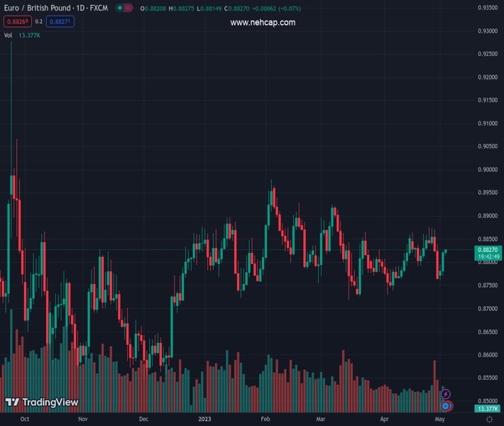Click the red sell price 0.88269 button
This screenshot has height=426, width=504.
coord(17,21)
